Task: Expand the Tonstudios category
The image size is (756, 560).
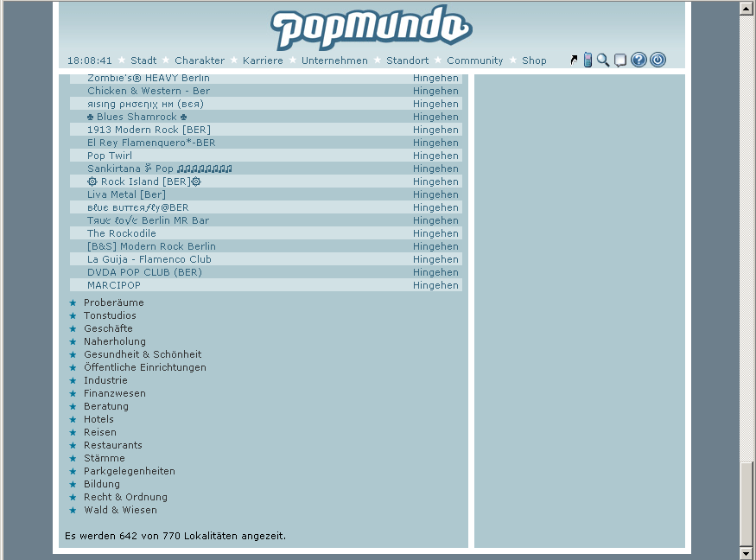Action: 110,315
